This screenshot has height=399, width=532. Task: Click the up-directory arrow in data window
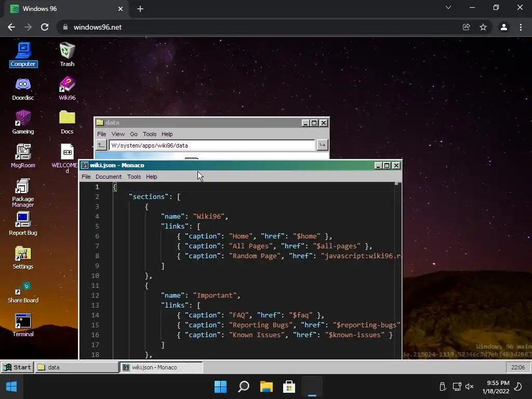(x=101, y=145)
